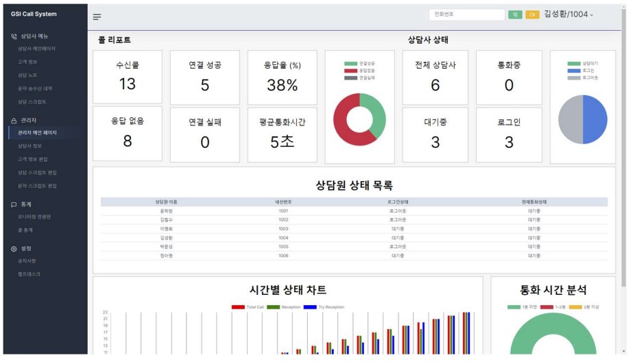
Task: Toggle Reception legend in hourly chart
Action: [x=283, y=307]
